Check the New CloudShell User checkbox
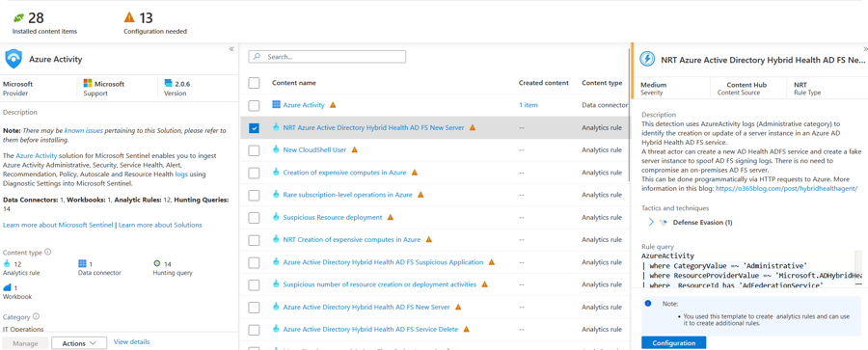This screenshot has width=868, height=350. click(254, 150)
